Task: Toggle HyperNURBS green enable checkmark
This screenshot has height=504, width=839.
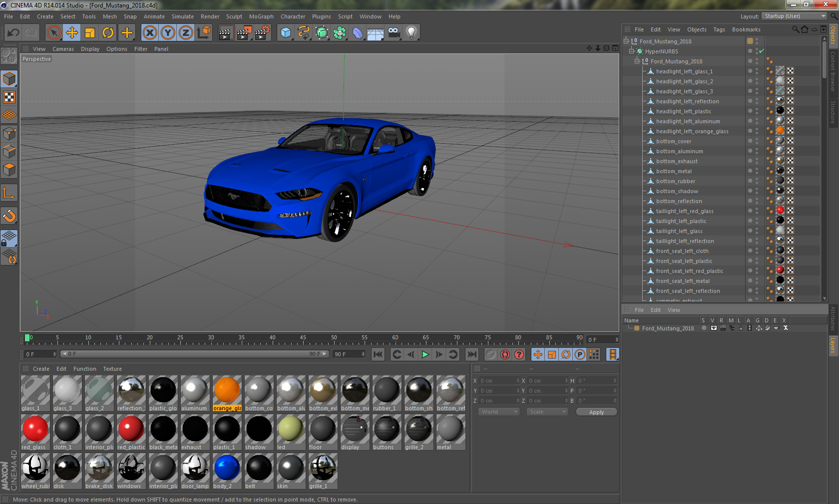Action: click(762, 51)
